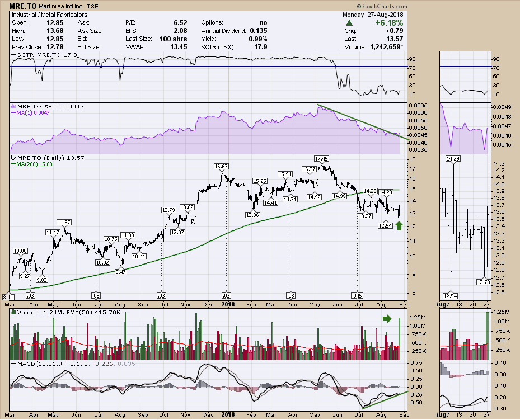520x420 pixels.
Task: Click the VWAP value 13.45
Action: pos(179,47)
